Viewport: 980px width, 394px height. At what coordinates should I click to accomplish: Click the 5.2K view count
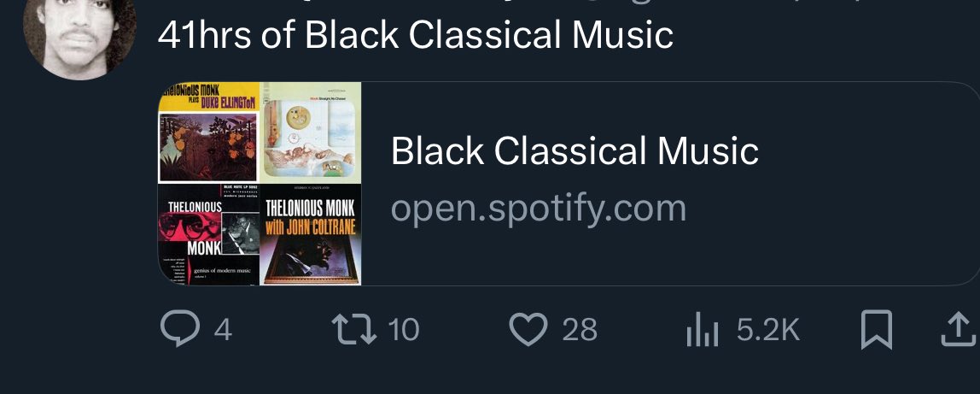(x=768, y=330)
